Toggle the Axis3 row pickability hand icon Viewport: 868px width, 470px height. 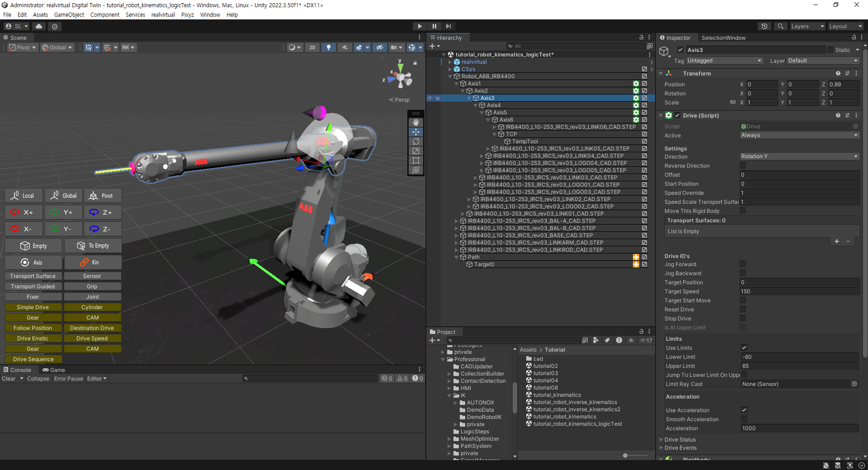(437, 98)
